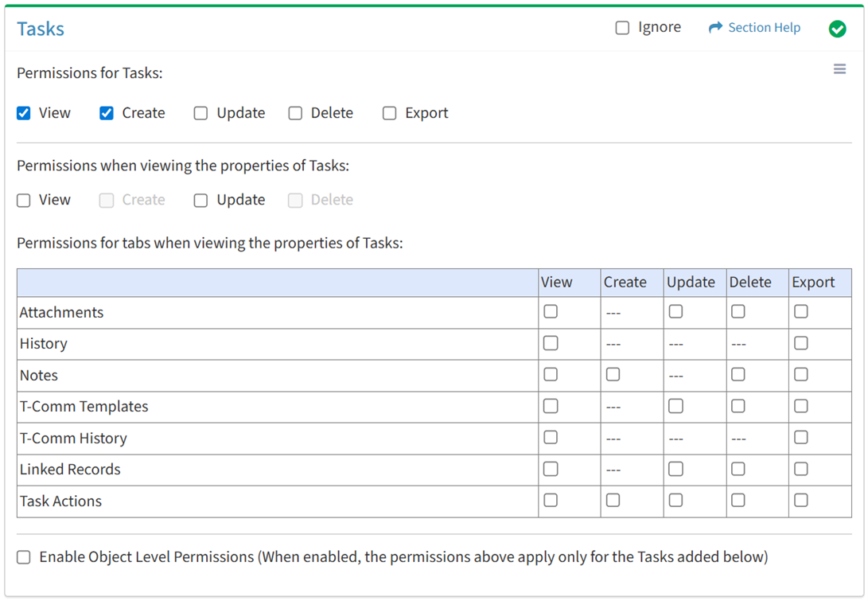Uncheck Create permission for Tasks
Viewport: 868px width, 601px height.
(107, 113)
